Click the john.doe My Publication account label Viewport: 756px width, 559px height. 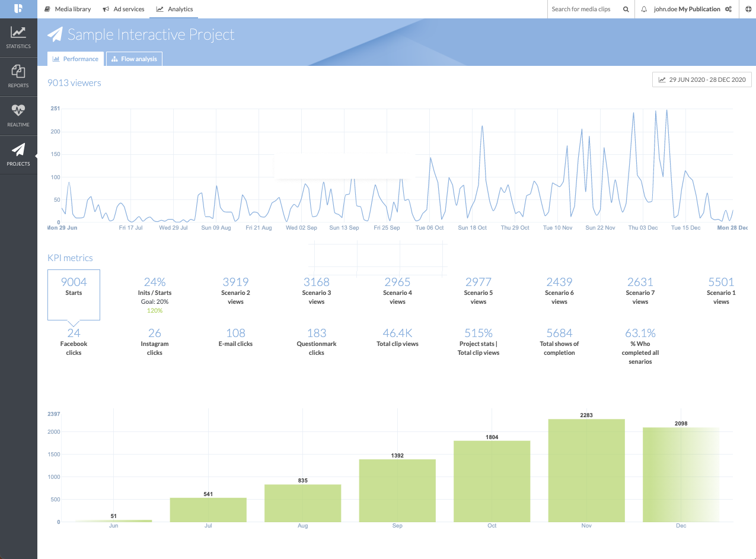point(685,9)
